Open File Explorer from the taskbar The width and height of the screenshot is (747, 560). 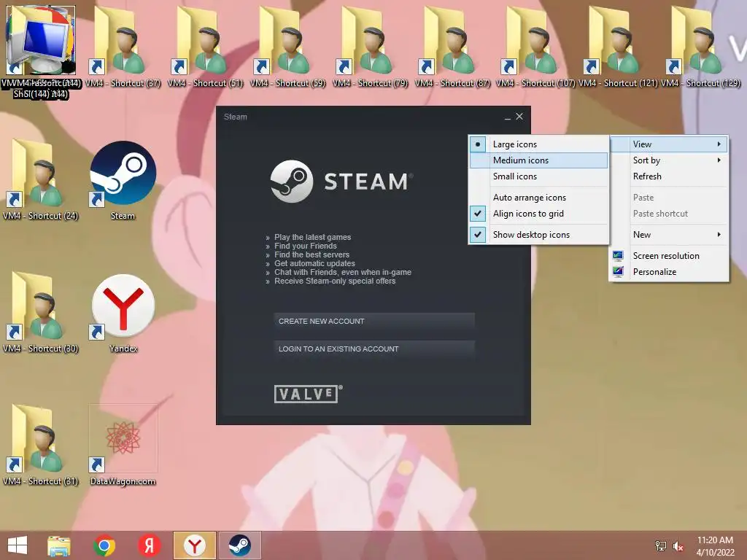click(x=59, y=545)
